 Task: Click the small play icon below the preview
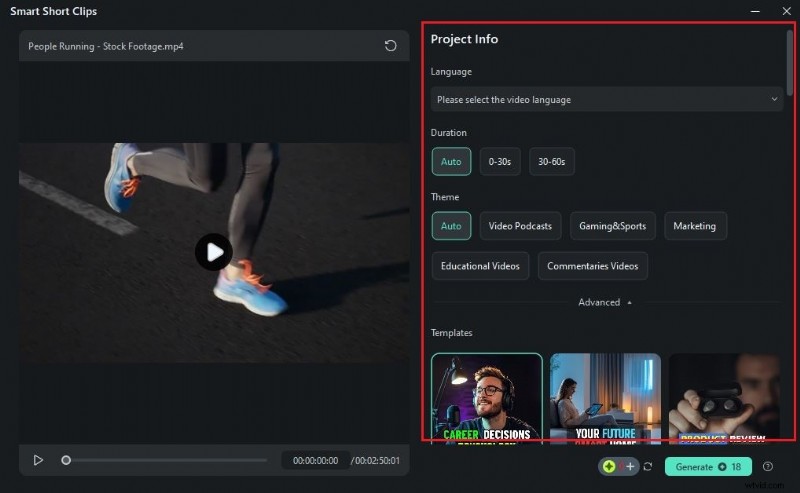(x=38, y=460)
